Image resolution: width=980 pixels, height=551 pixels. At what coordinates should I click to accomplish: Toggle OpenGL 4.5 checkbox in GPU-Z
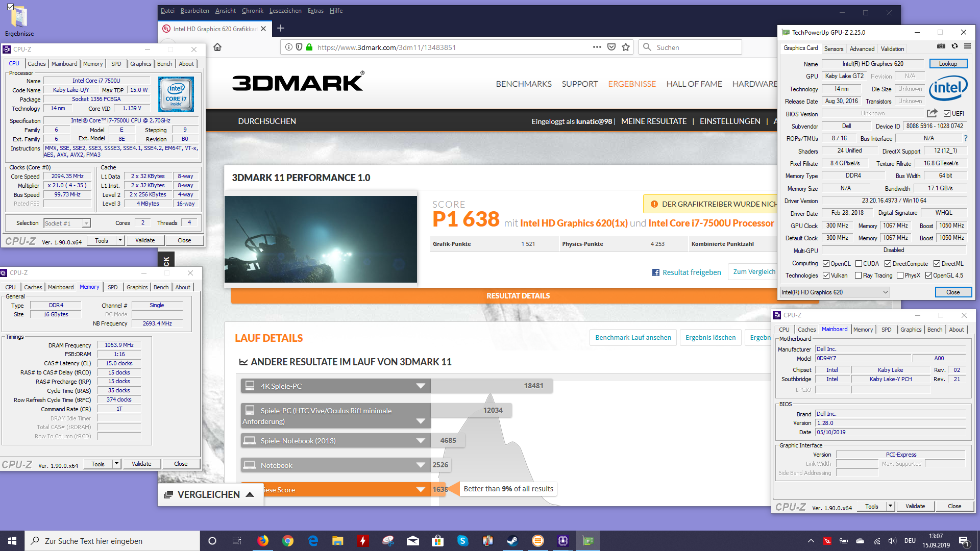[928, 275]
